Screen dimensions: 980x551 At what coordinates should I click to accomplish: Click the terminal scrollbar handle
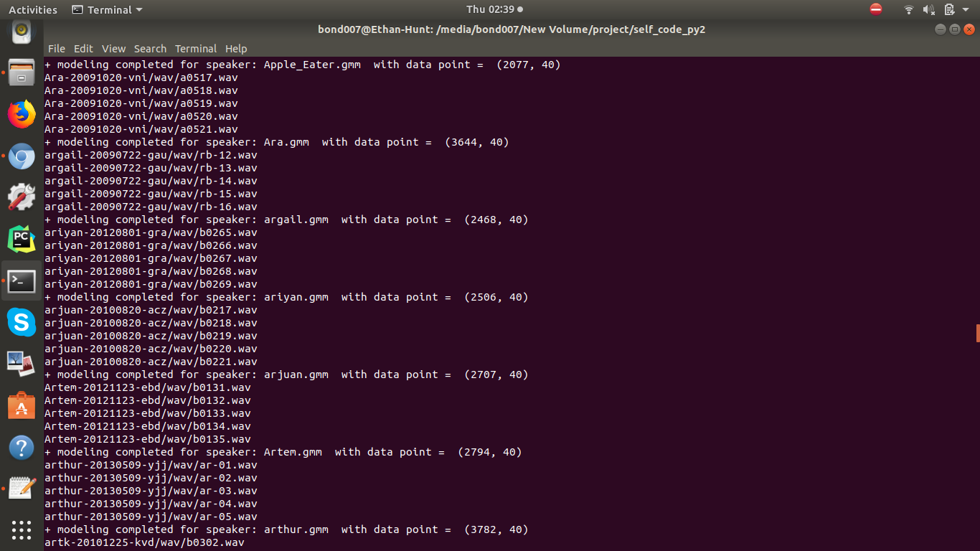(x=978, y=333)
